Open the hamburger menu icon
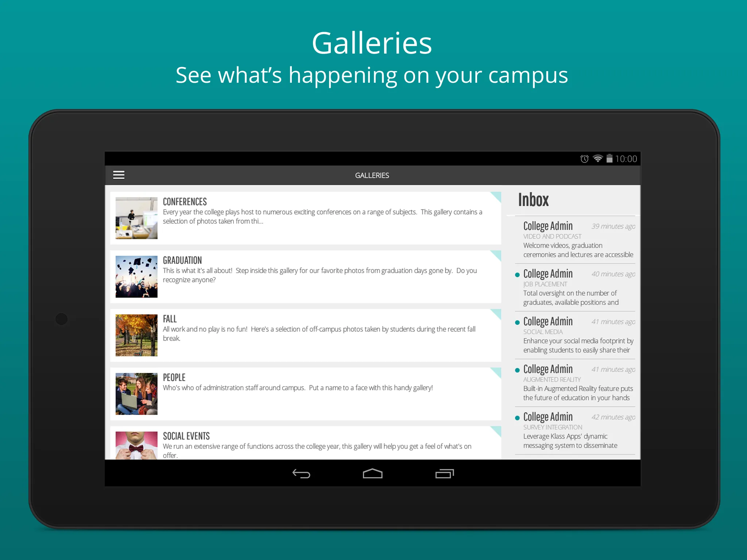The height and width of the screenshot is (560, 747). tap(121, 175)
